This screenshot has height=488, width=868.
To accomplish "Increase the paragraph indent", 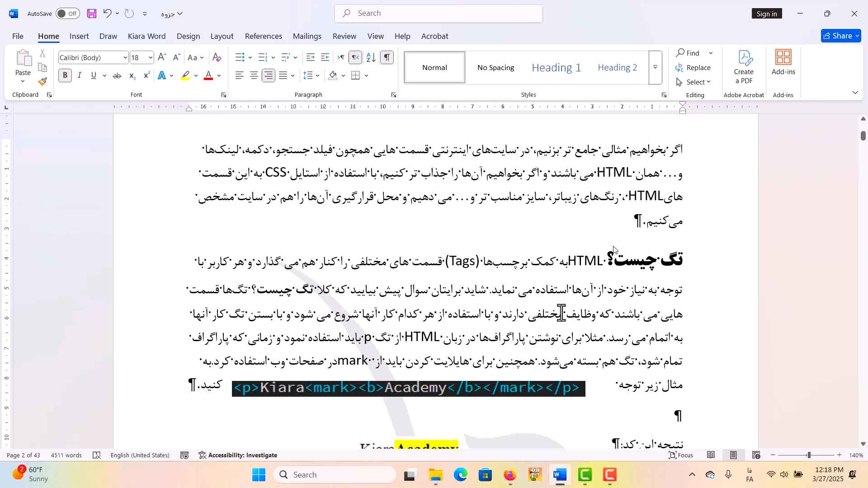I will pos(325,57).
